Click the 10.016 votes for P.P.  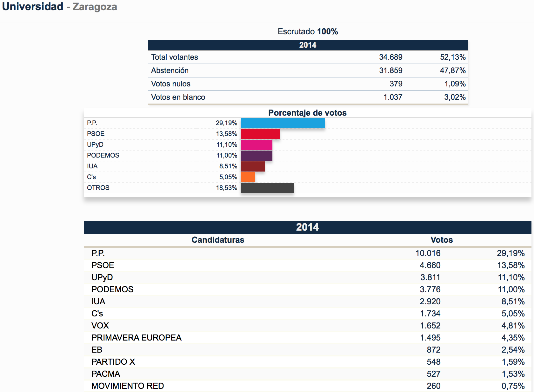(428, 253)
